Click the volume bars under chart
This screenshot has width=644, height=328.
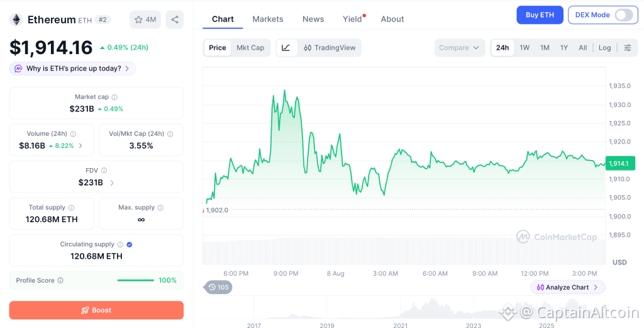point(404,251)
